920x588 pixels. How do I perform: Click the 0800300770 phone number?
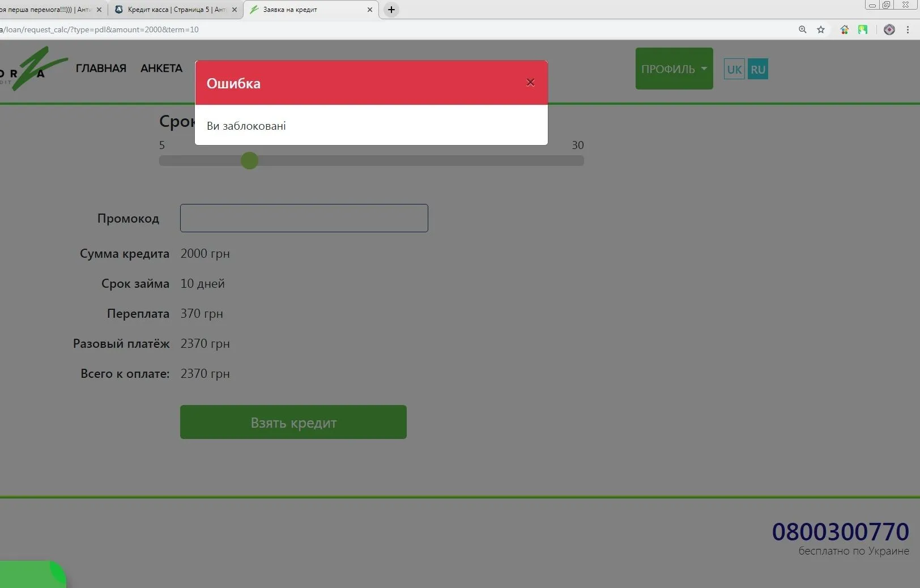[840, 531]
